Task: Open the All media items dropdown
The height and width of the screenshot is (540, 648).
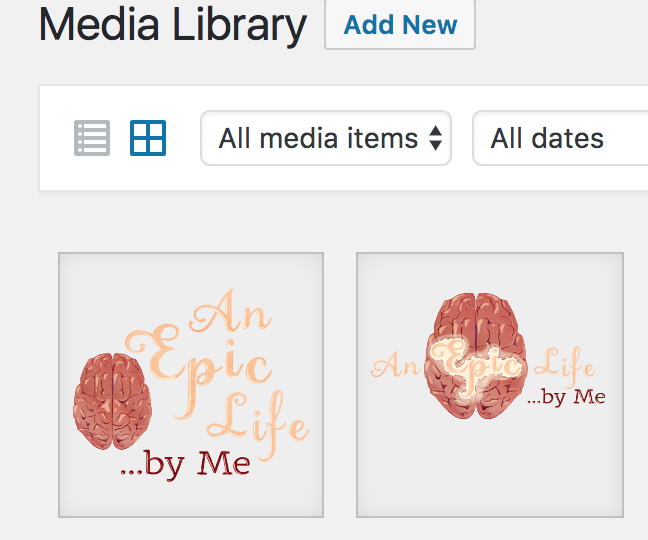Action: (x=326, y=138)
